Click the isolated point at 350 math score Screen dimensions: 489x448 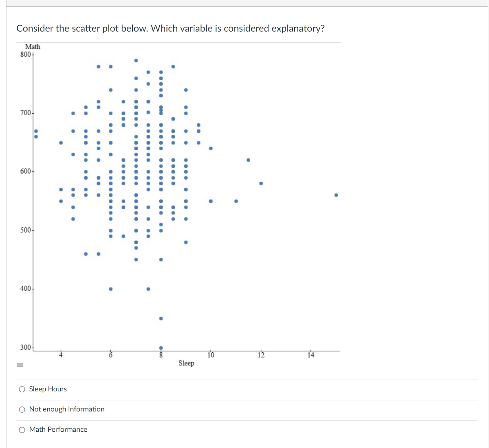(160, 318)
